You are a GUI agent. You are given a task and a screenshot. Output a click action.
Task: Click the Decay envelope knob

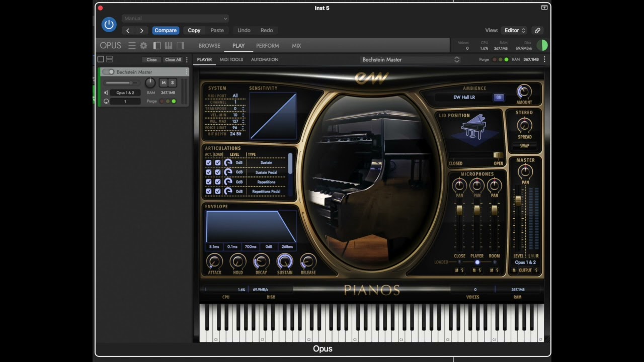pos(261,261)
